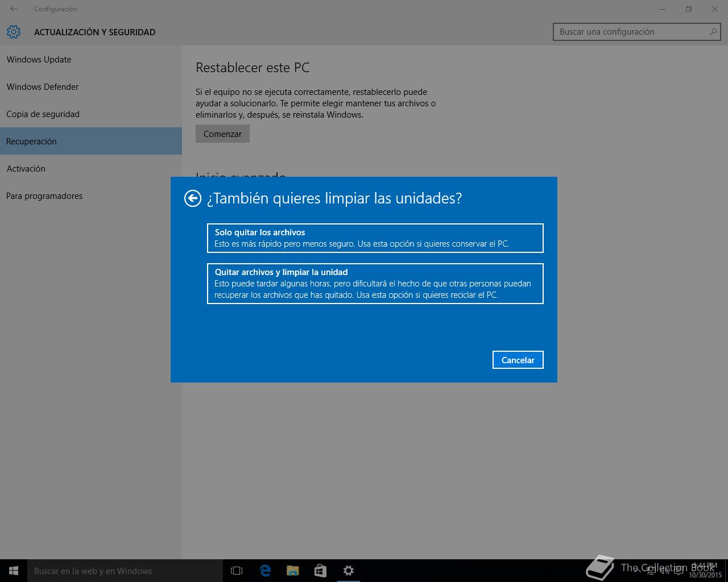Screen dimensions: 728x582
Task: Launch Microsoft Edge from taskbar
Action: pos(265,571)
